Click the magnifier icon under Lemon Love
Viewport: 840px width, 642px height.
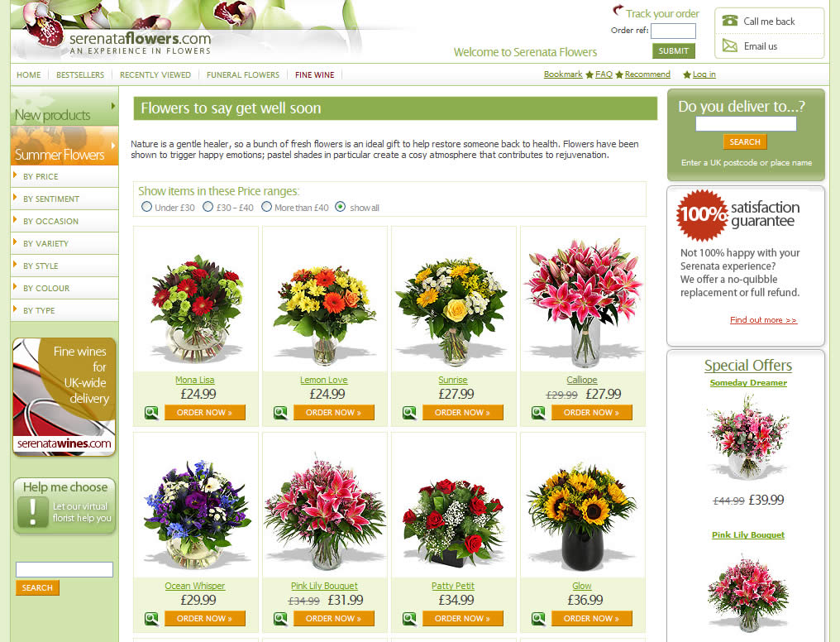point(281,413)
